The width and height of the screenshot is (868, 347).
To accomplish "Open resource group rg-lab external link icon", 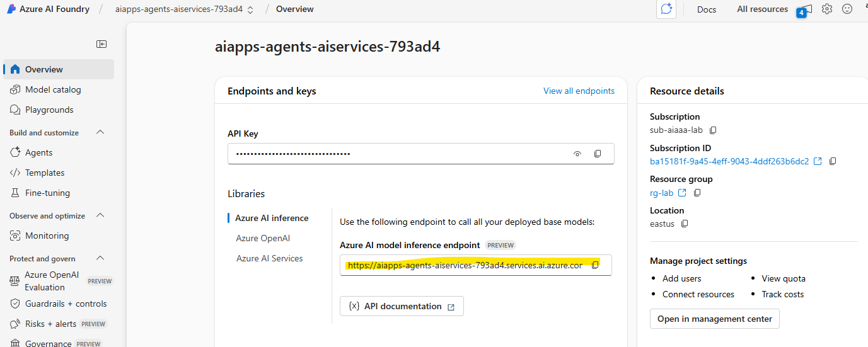I will pos(682,193).
